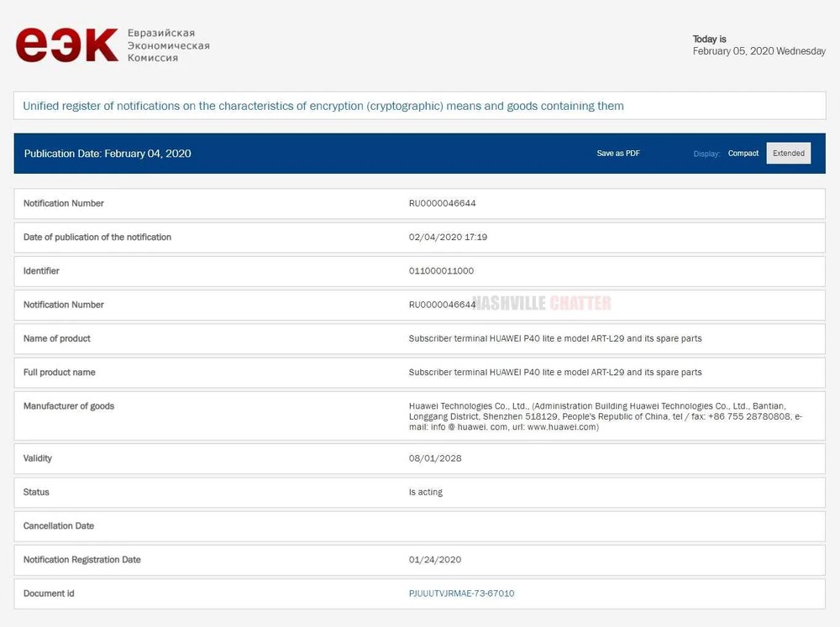Viewport: 840px width, 627px height.
Task: Click the Validity label
Action: pyautogui.click(x=38, y=458)
